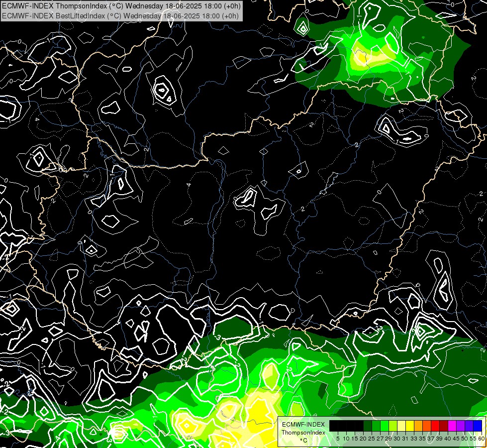The height and width of the screenshot is (448, 487).
Task: Pick the bright green 27–29 legend swatch
Action: [385, 426]
